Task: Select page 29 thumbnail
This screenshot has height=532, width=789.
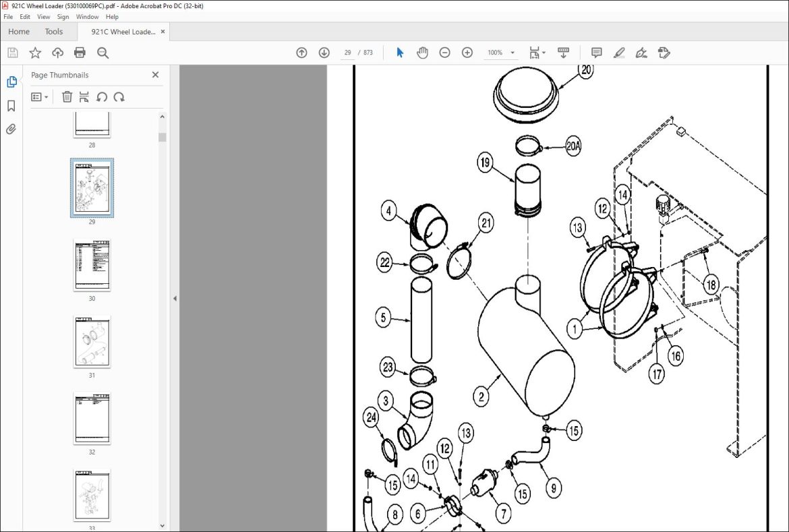Action: (92, 187)
